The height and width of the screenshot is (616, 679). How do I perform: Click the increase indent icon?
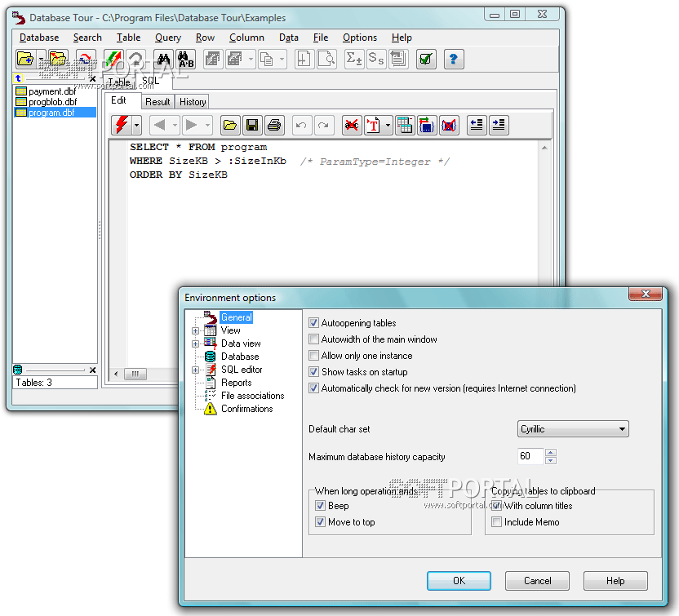499,126
